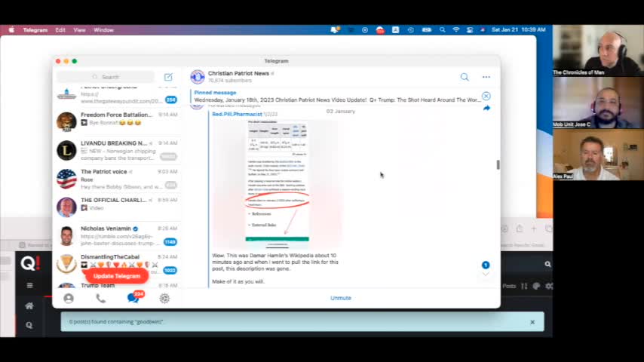Screen dimensions: 644x362
Task: Click the Mob Unit Jose C video tile
Action: pos(598,103)
